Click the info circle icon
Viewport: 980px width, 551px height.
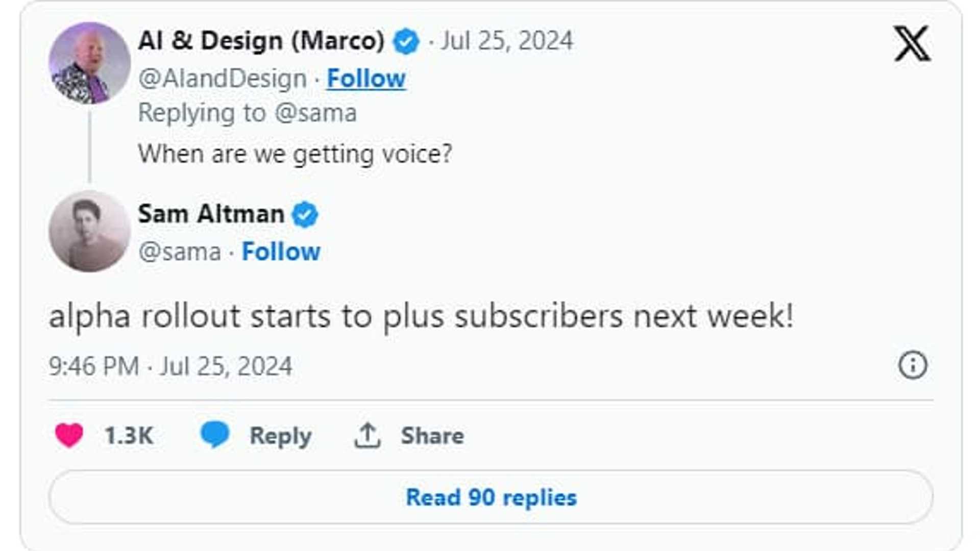click(913, 365)
